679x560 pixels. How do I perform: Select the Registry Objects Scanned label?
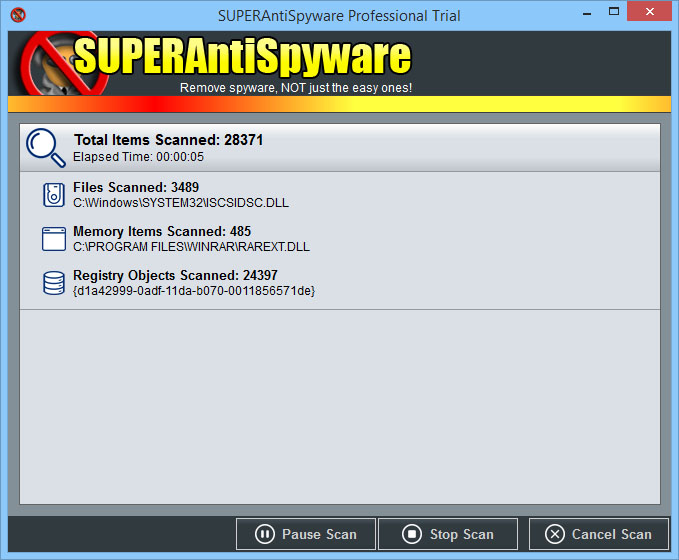tap(175, 275)
